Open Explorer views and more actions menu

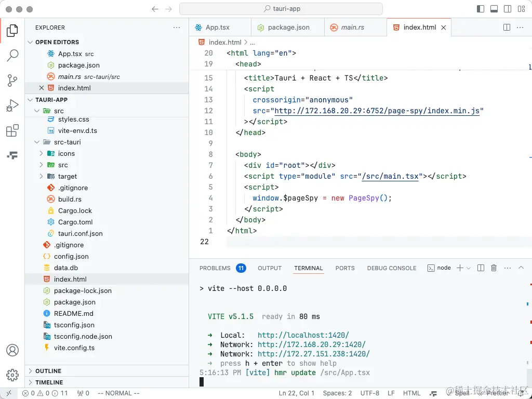(177, 28)
